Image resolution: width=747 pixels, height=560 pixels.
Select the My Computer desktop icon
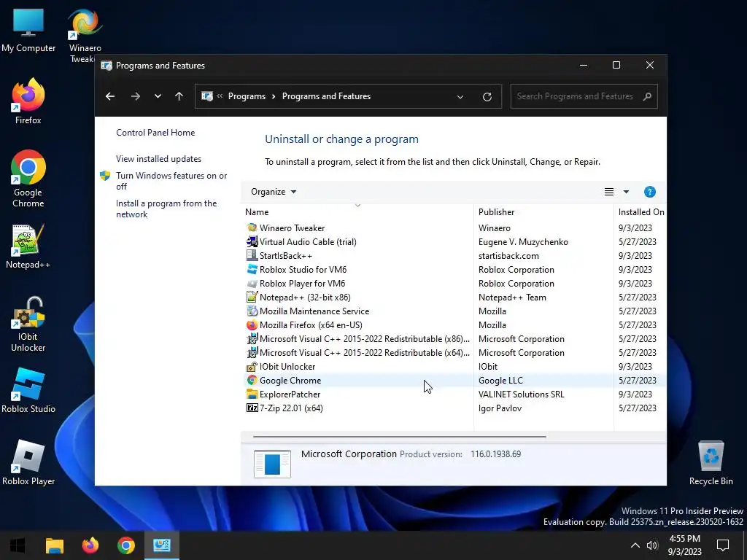pyautogui.click(x=28, y=30)
